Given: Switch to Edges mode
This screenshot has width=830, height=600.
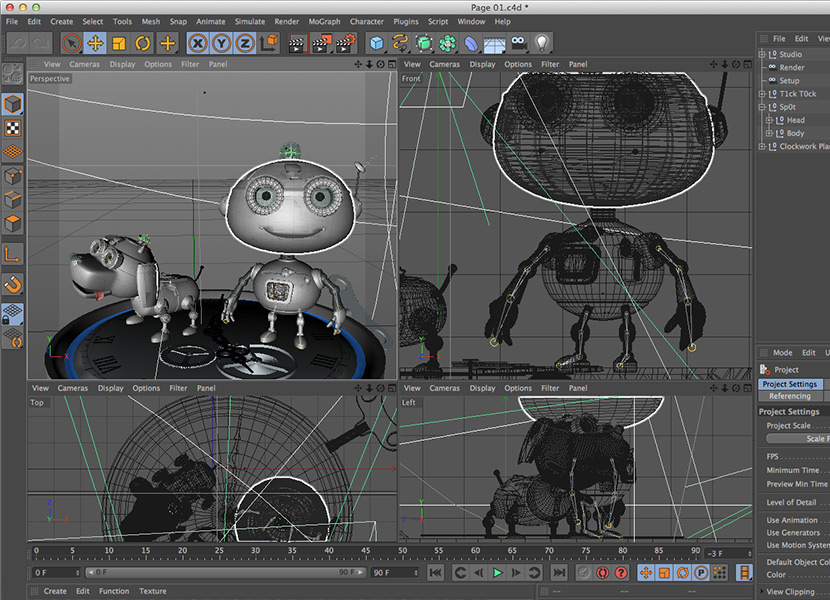Looking at the screenshot, I should click(12, 200).
